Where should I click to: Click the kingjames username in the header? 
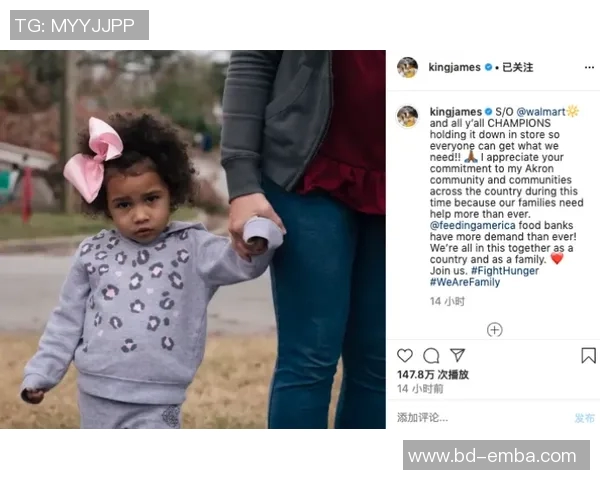point(455,67)
